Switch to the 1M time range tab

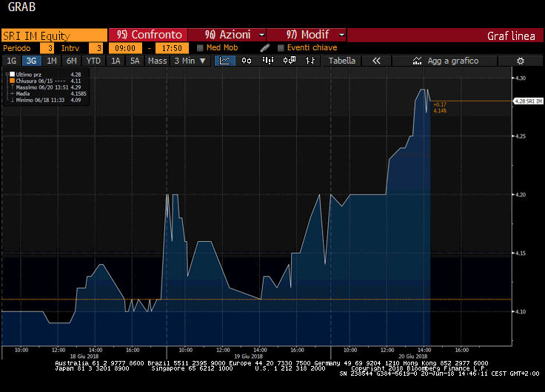[52, 61]
